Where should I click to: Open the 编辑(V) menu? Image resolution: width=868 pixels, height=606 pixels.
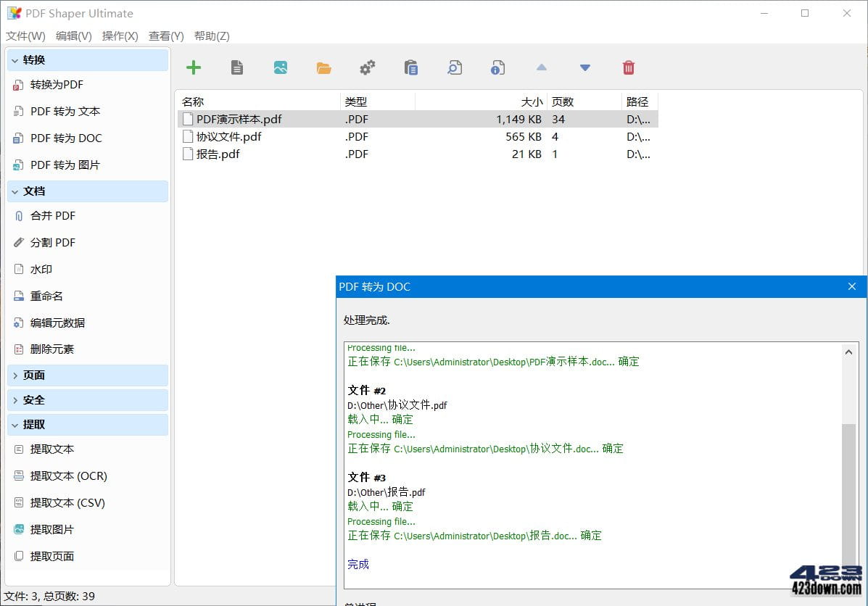point(74,36)
